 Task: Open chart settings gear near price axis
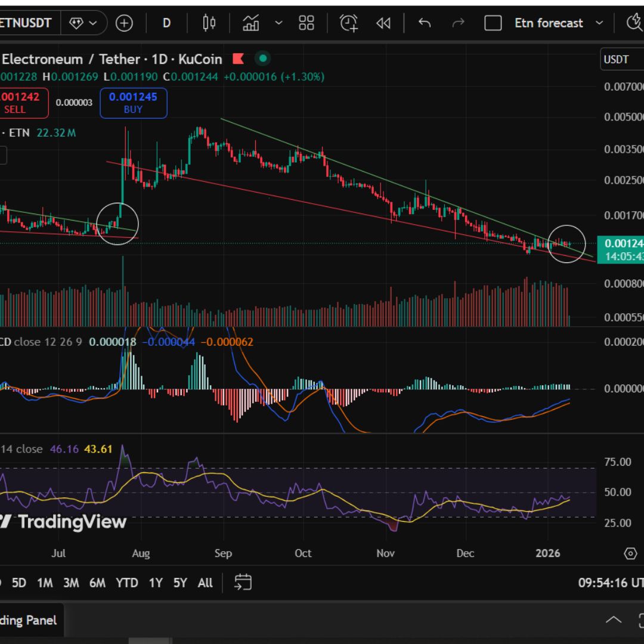point(630,553)
